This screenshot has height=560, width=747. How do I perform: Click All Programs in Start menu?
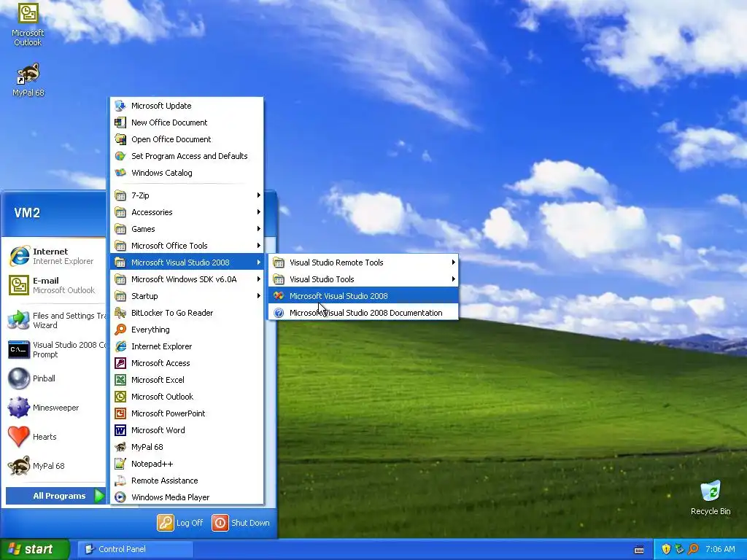(x=55, y=496)
